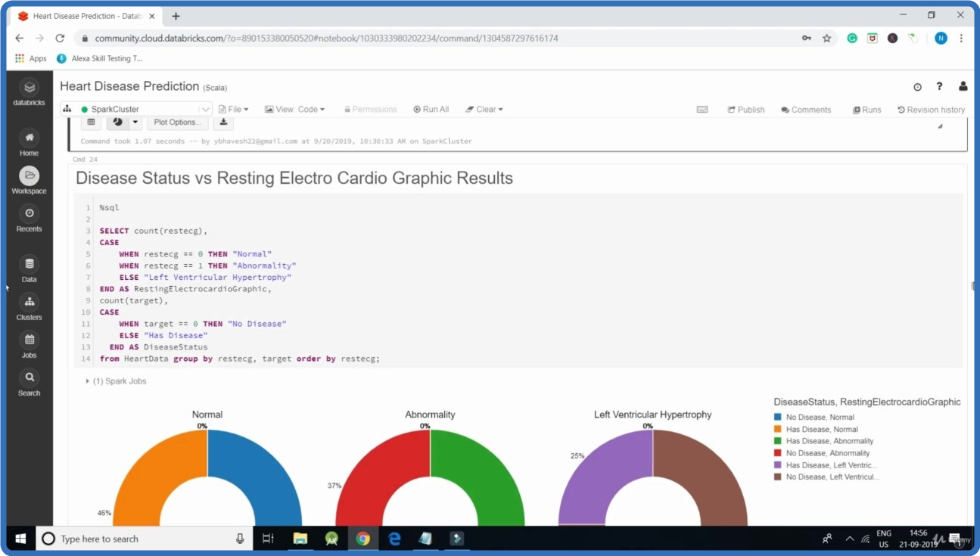Select the Heart Disease Prediction browser tab
Screen dimensions: 980x556
pos(87,16)
